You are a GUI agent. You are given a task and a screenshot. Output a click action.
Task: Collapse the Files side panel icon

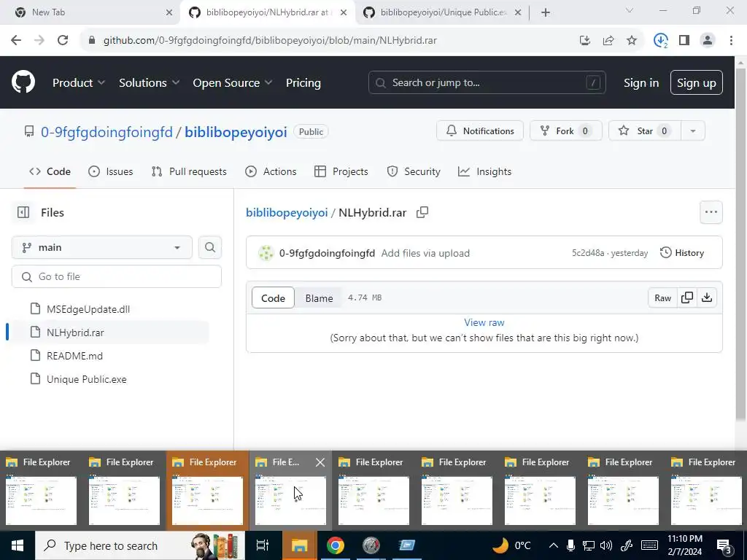(x=23, y=212)
